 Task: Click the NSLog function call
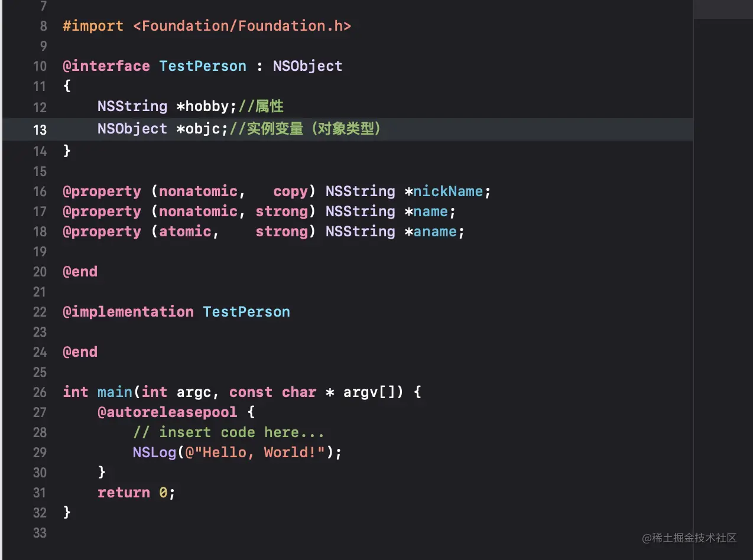[154, 452]
